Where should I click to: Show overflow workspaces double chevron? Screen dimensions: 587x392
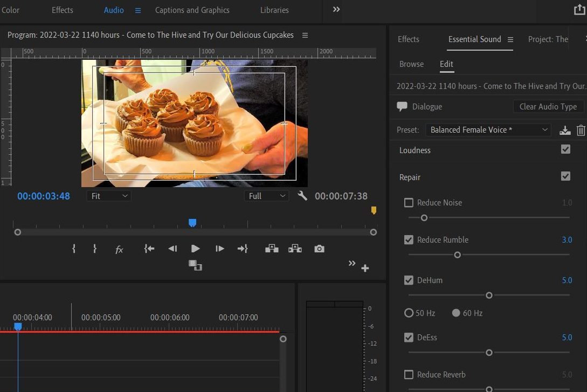[336, 9]
